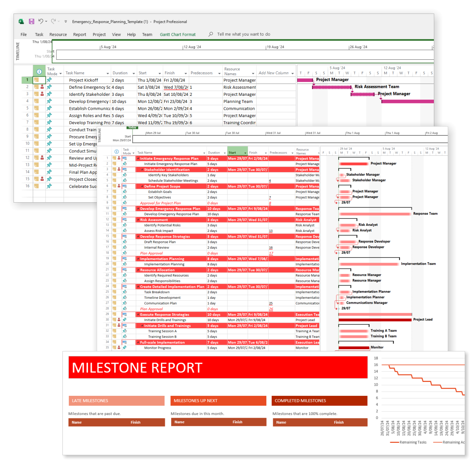Select row header 1 in the back window
Image resolution: width=476 pixels, height=471 pixels.
(27, 80)
